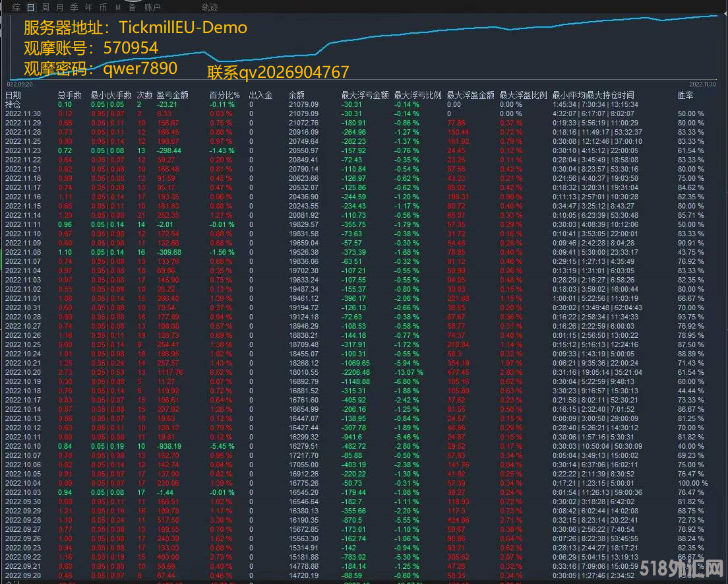Click the 最小|平均|最大持仓时间 header
Screen dimensions: 728x584
pyautogui.click(x=593, y=95)
